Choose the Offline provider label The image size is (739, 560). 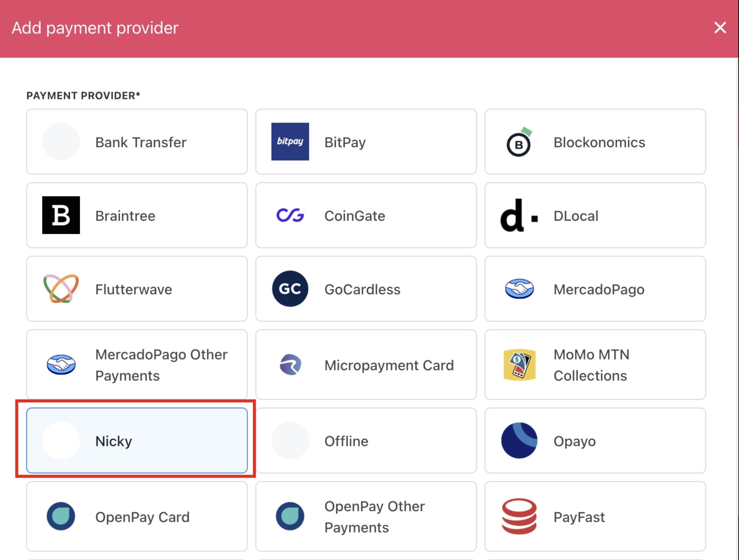coord(346,441)
